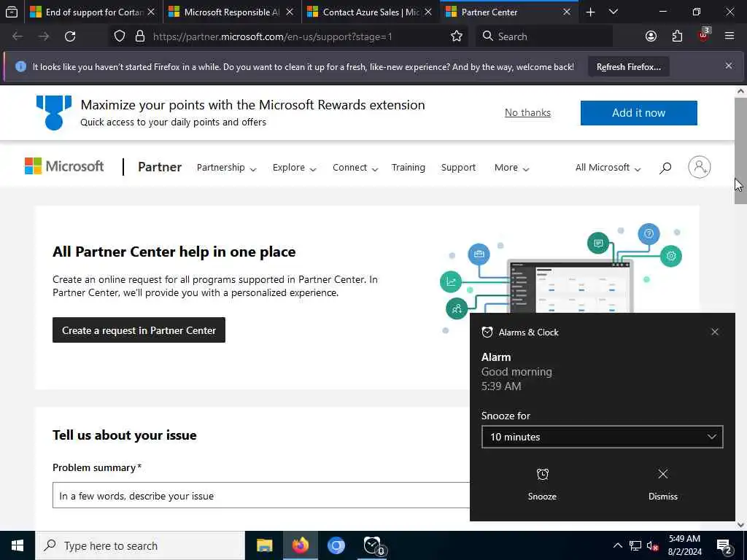Viewport: 747px width, 560px height.
Task: Open the Firefox View icon at tab bar start
Action: 12,12
